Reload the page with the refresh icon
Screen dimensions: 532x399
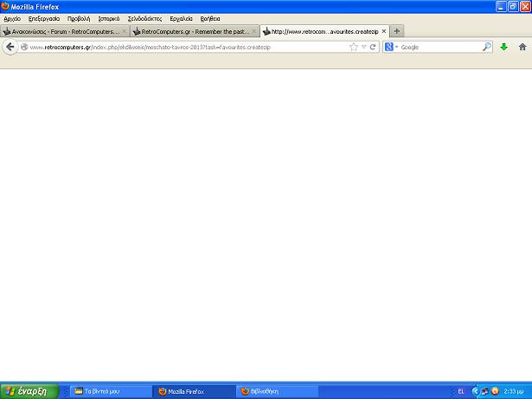click(373, 47)
